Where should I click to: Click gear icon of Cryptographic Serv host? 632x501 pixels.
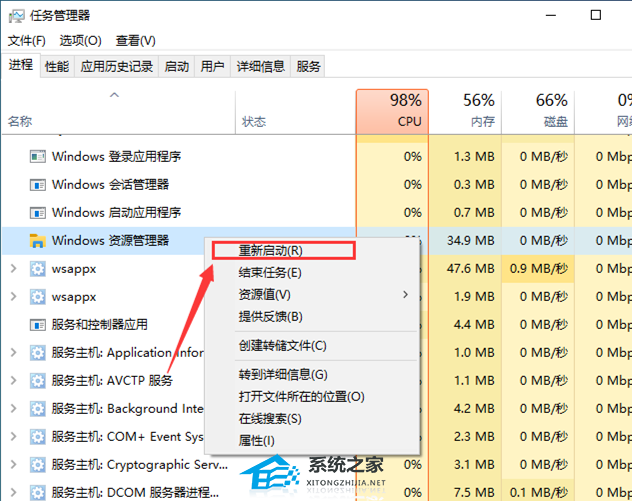(x=37, y=465)
